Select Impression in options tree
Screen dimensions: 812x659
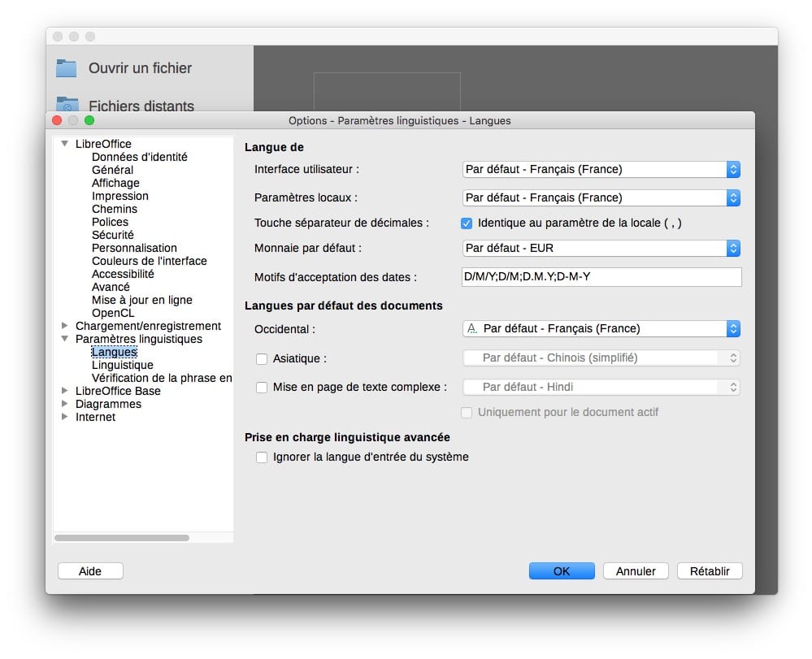coord(120,196)
